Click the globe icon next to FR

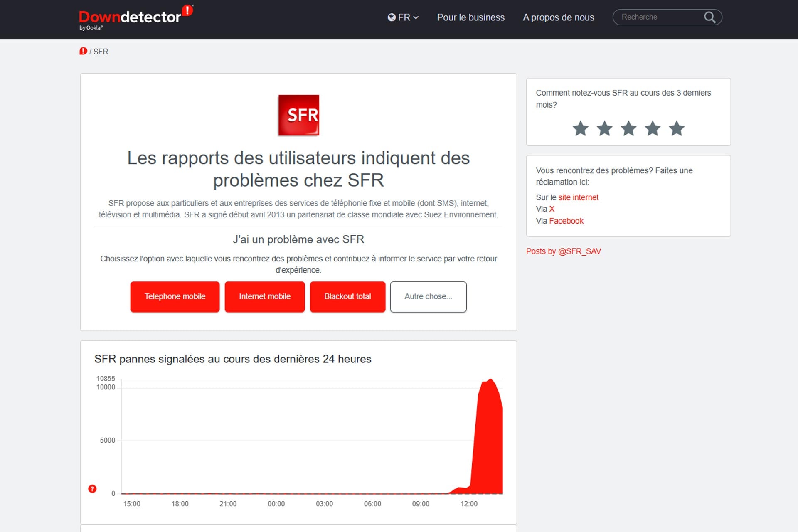click(391, 17)
